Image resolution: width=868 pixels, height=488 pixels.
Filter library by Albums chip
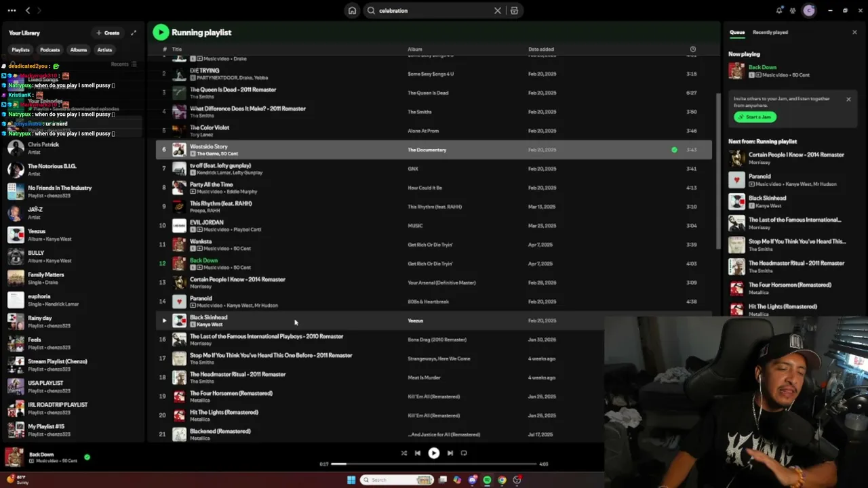[79, 49]
